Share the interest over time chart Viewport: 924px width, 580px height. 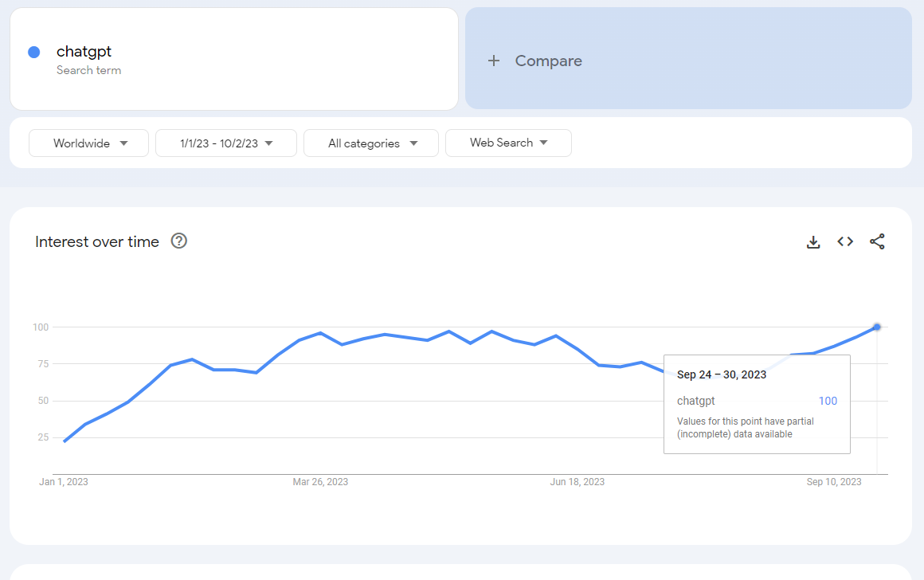pos(877,241)
